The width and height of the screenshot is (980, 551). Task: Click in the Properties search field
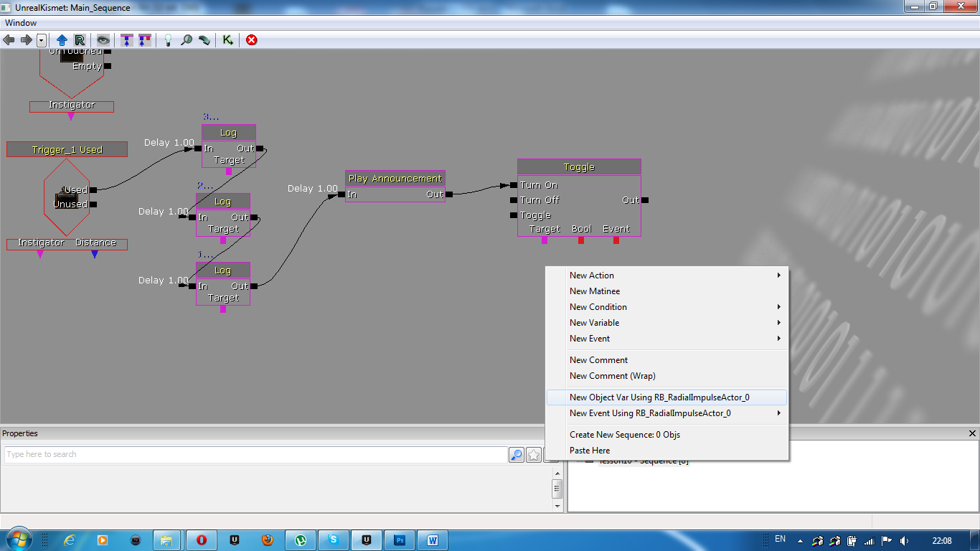click(x=255, y=454)
